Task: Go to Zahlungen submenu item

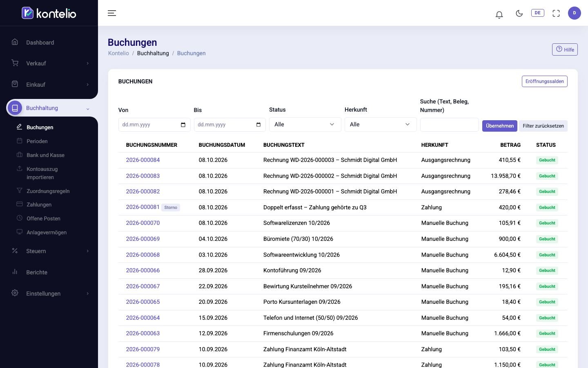Action: coord(39,204)
